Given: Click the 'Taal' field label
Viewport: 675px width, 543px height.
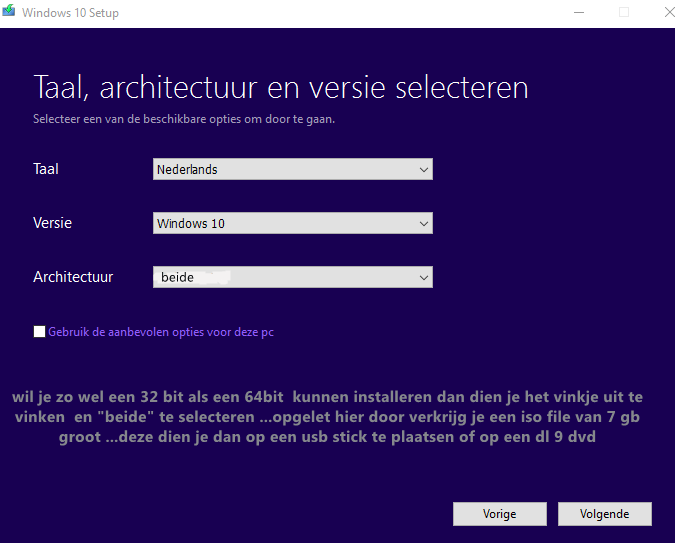Looking at the screenshot, I should pos(46,169).
